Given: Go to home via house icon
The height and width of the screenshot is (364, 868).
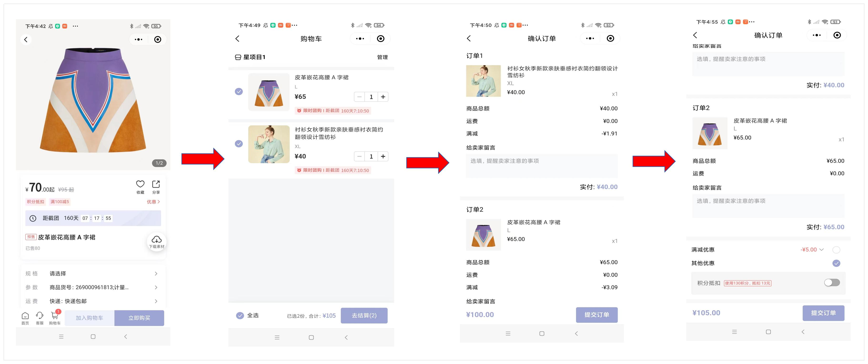Looking at the screenshot, I should [x=25, y=316].
